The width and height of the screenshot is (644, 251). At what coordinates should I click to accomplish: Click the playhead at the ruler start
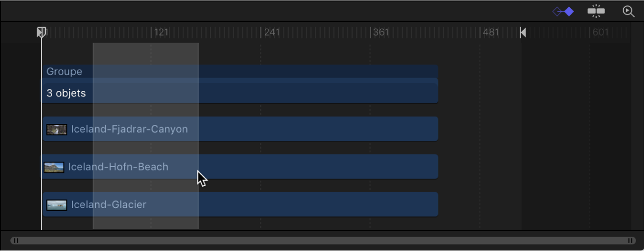[x=42, y=32]
